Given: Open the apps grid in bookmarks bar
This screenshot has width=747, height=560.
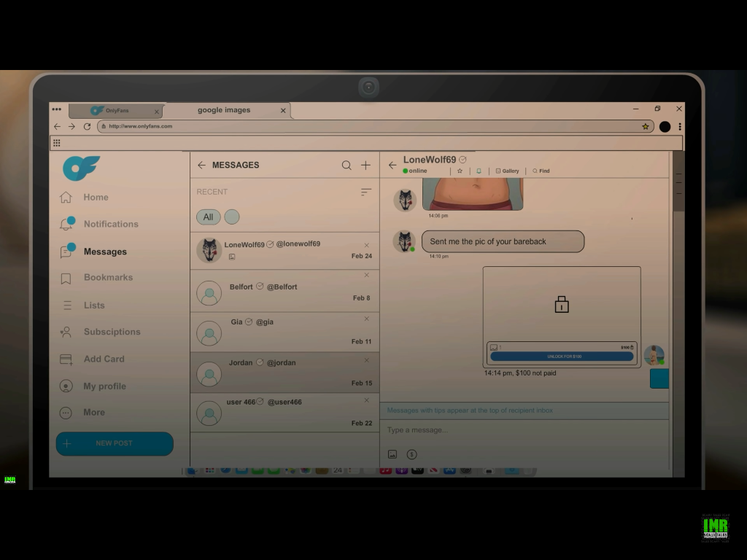Looking at the screenshot, I should (x=57, y=143).
